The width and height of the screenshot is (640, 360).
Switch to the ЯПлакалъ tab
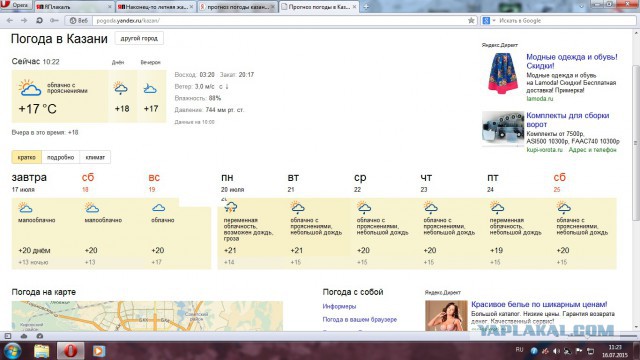pos(73,7)
